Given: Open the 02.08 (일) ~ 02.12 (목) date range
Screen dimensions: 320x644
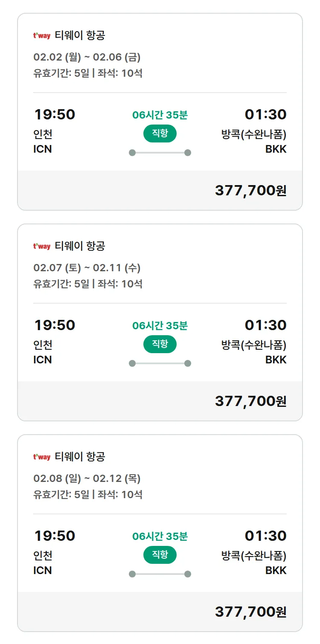Looking at the screenshot, I should tap(87, 479).
